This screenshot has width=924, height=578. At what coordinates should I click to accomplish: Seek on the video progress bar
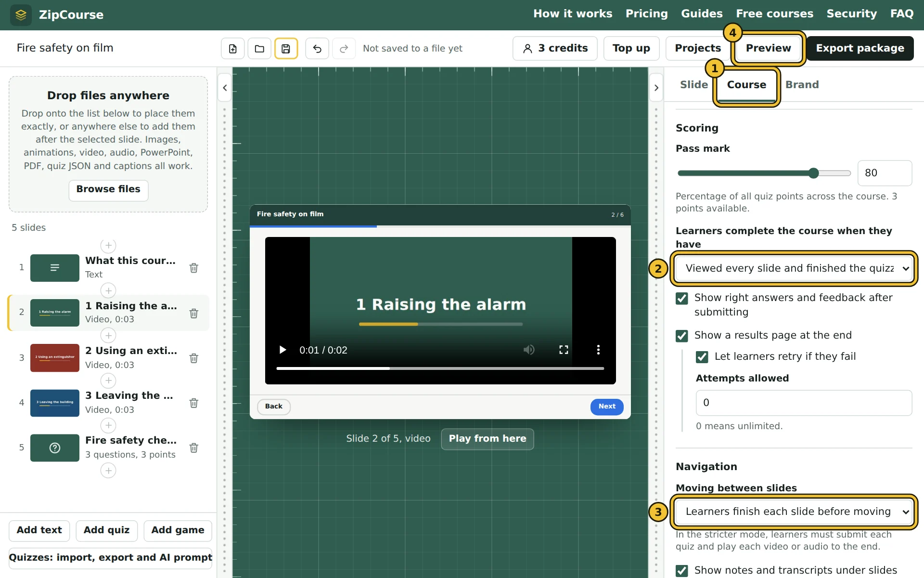[440, 368]
